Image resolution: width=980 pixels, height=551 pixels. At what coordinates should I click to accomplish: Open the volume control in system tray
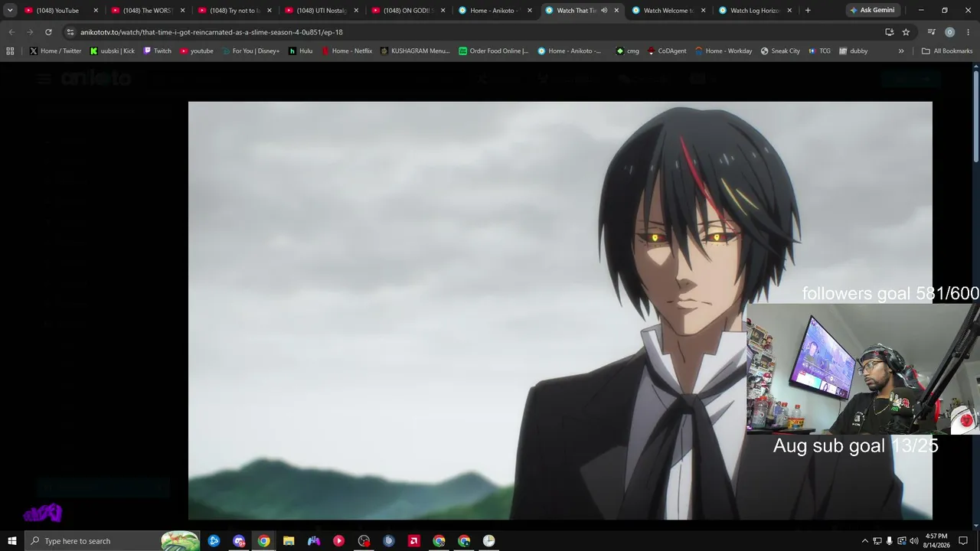(913, 541)
